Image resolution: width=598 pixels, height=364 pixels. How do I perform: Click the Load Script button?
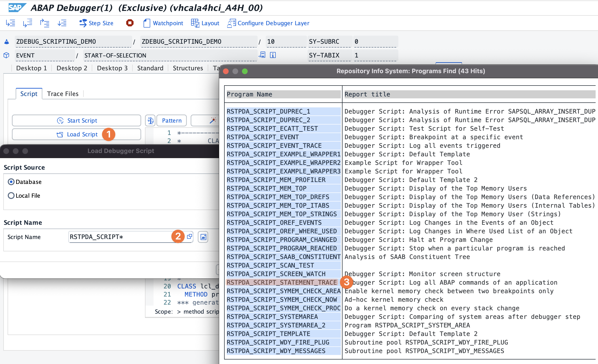click(x=77, y=134)
